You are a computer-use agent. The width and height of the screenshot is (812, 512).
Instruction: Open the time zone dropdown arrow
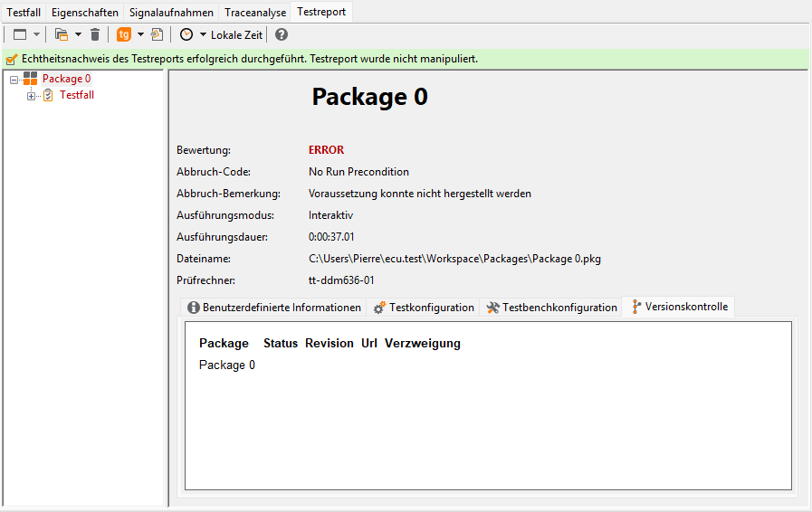coord(203,34)
